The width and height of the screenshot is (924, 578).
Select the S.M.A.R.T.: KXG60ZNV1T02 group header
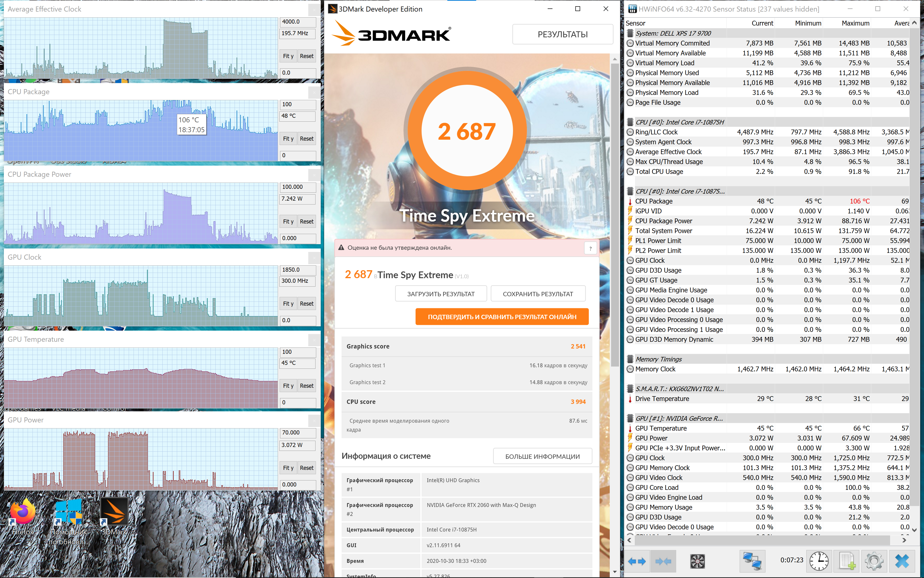click(x=767, y=389)
